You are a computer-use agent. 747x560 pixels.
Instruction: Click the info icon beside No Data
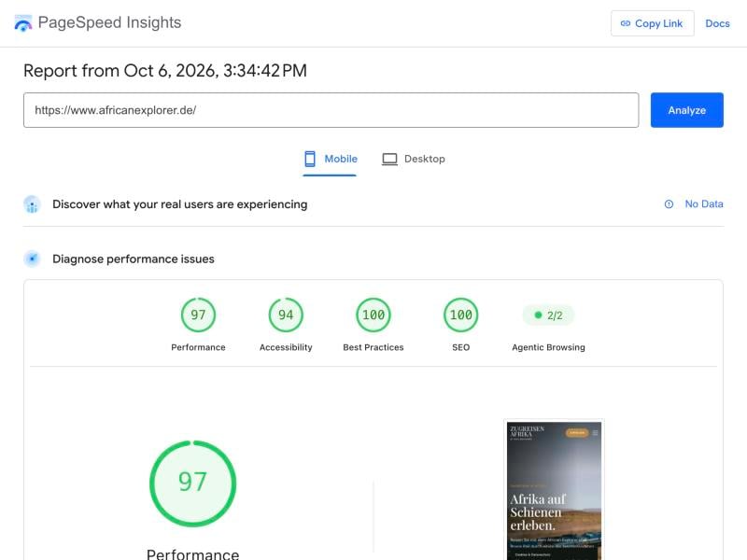pyautogui.click(x=669, y=204)
